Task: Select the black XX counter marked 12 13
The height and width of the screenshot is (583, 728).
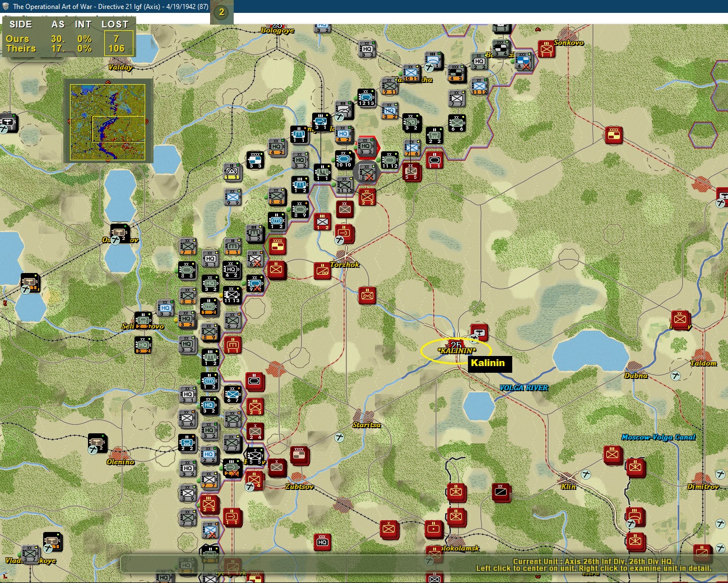Action: pyautogui.click(x=367, y=98)
